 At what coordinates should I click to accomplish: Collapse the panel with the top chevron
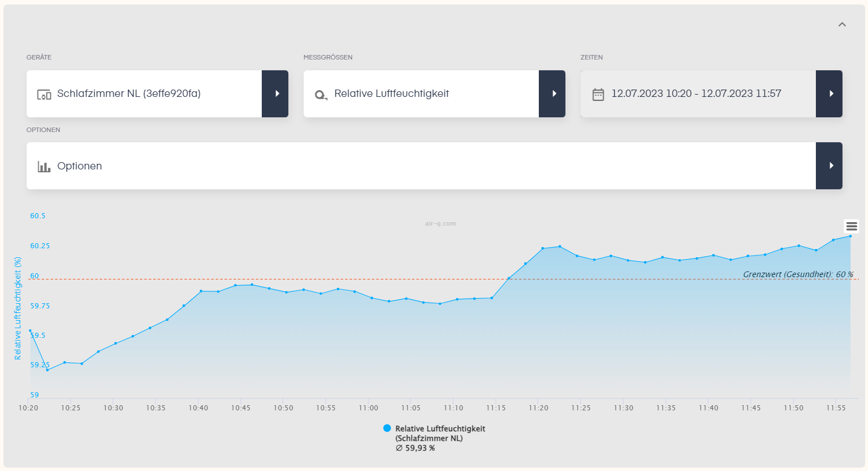pyautogui.click(x=842, y=24)
